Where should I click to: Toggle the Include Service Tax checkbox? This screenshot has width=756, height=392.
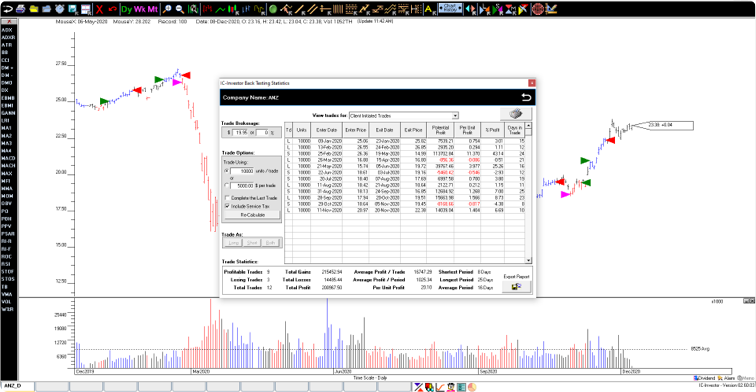tap(227, 206)
